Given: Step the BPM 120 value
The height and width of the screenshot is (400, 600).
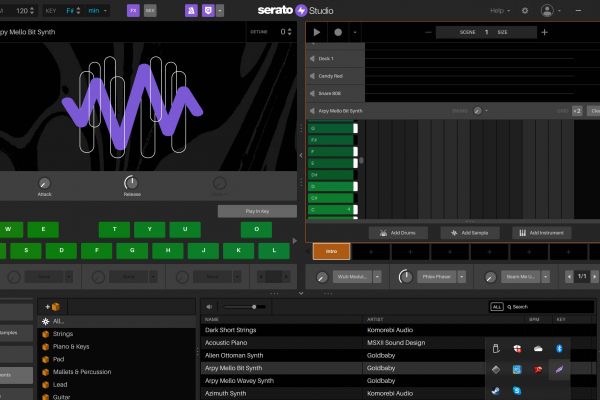Looking at the screenshot, I should [32, 11].
